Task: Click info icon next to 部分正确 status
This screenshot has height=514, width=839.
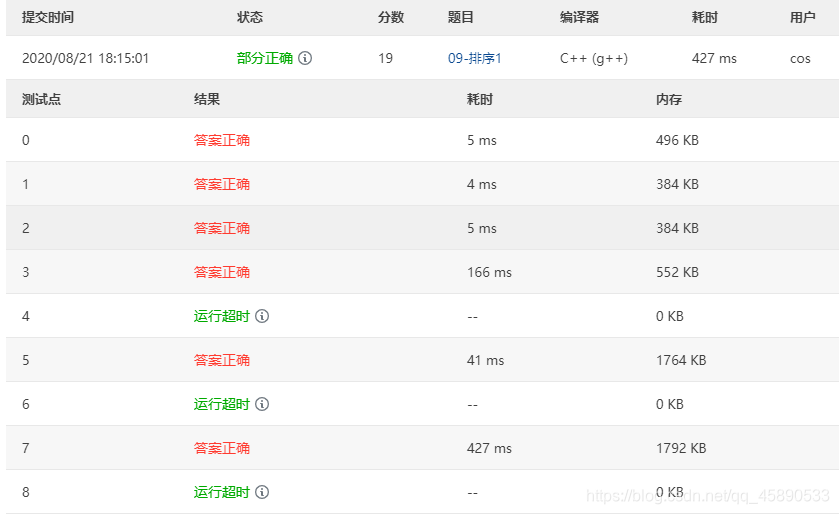Action: [305, 58]
